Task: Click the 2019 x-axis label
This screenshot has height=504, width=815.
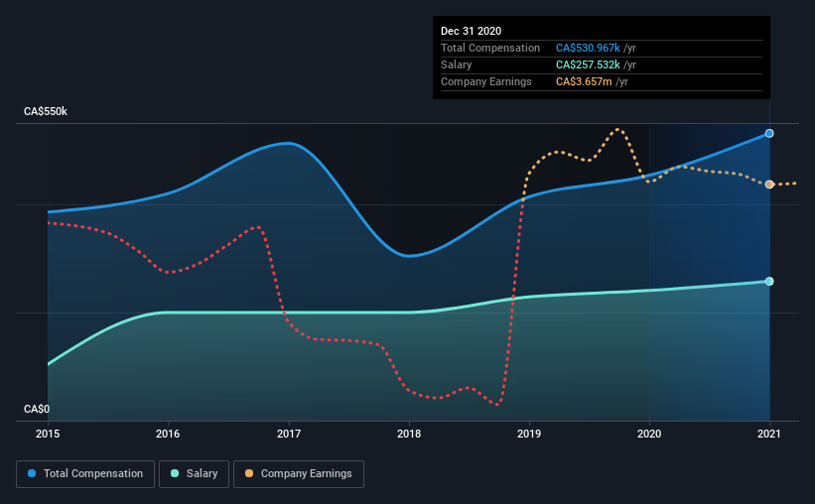Action: tap(529, 434)
